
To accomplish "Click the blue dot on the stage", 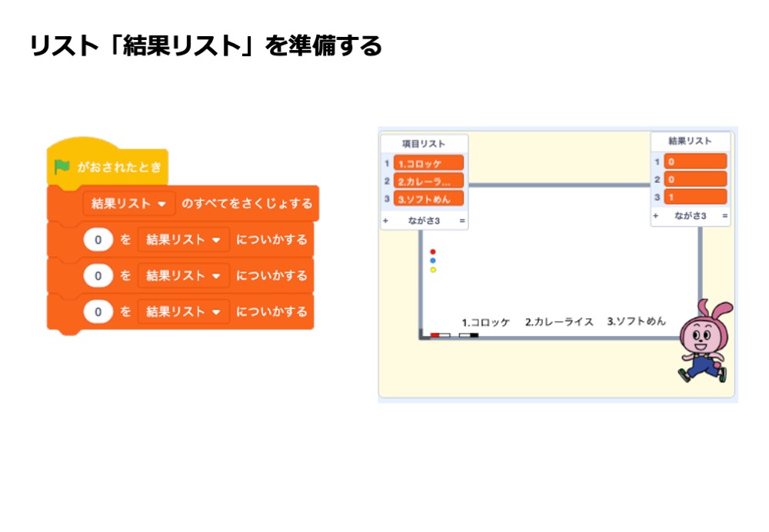I will (433, 261).
